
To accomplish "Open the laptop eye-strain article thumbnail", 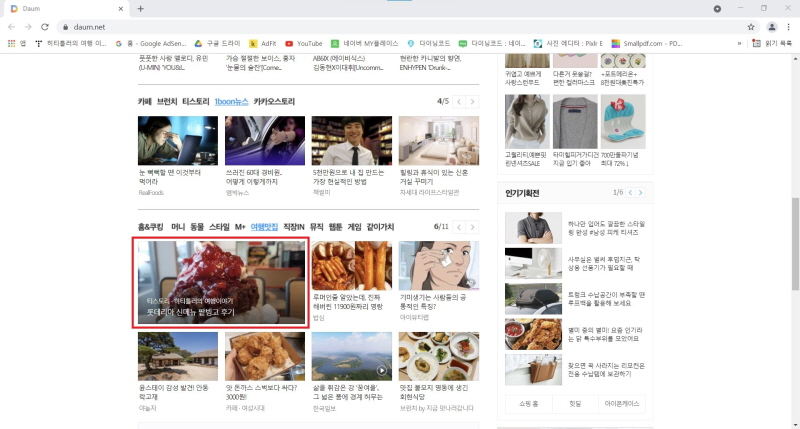I will pos(178,140).
